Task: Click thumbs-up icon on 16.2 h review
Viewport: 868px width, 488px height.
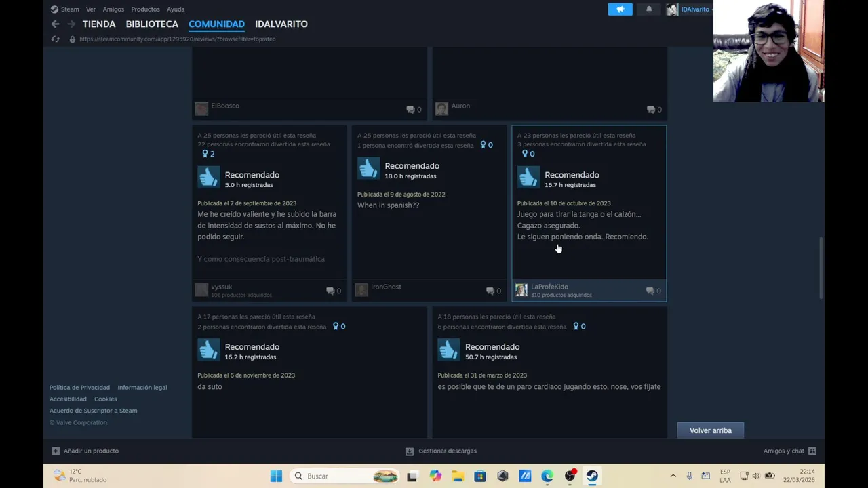Action: pos(208,350)
